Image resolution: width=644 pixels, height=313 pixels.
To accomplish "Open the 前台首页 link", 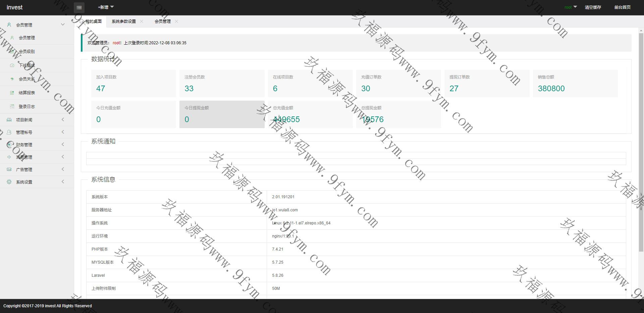I will (x=622, y=7).
